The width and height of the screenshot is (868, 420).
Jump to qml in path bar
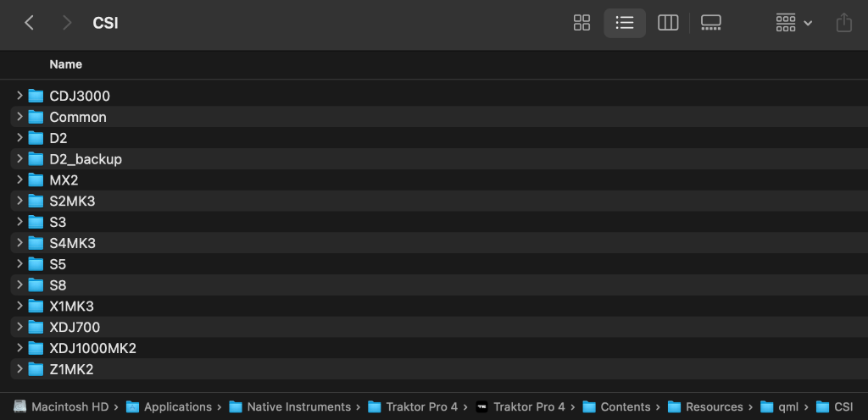[x=780, y=406]
